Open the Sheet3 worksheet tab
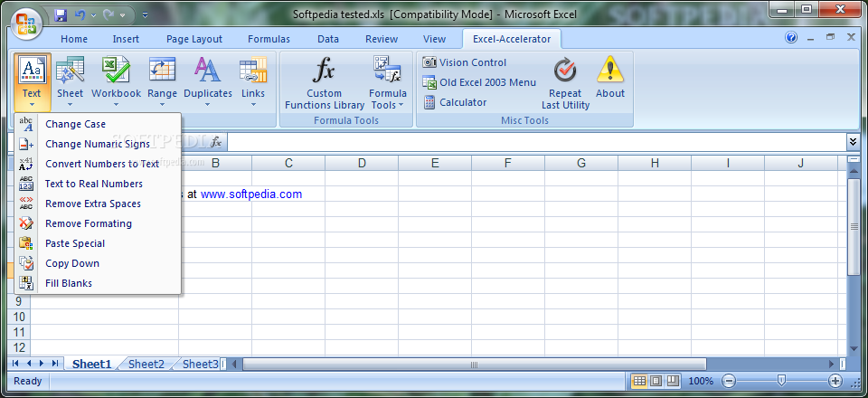This screenshot has height=398, width=868. pos(199,364)
